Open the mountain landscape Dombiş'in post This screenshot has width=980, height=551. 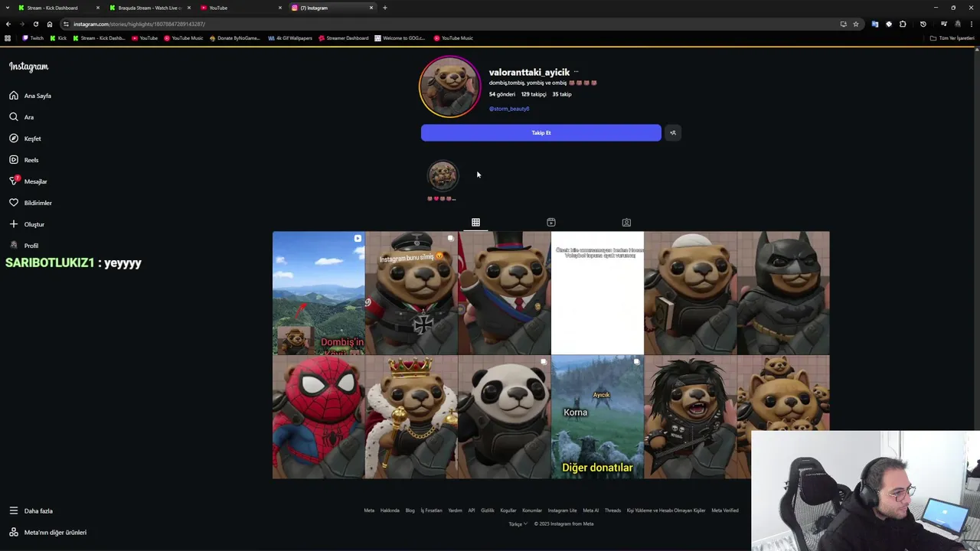(318, 293)
